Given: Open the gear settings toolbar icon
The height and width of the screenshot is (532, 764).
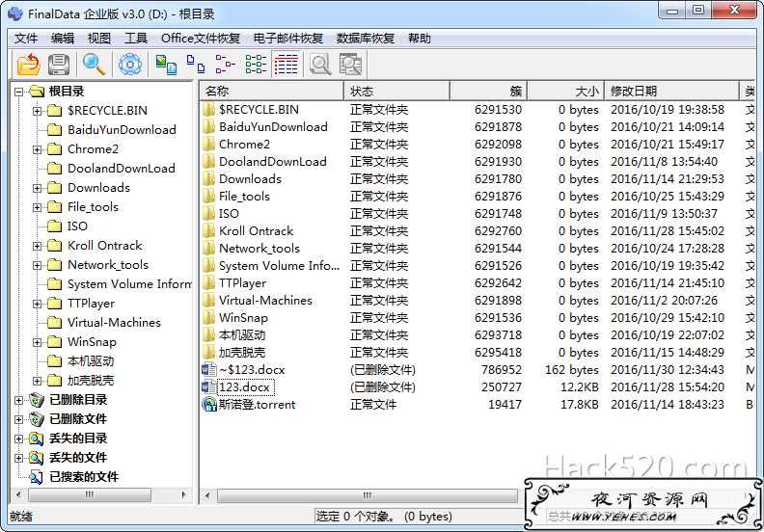Looking at the screenshot, I should point(130,64).
